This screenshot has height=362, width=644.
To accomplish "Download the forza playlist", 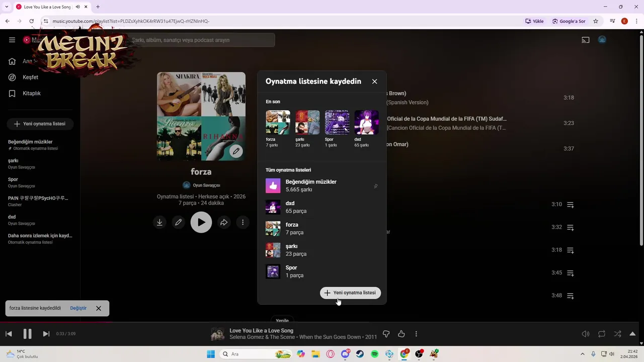I will (x=159, y=222).
